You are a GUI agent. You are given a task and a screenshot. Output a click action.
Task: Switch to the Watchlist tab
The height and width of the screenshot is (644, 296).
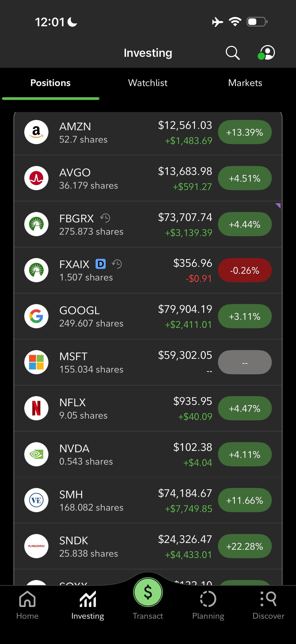coord(148,83)
